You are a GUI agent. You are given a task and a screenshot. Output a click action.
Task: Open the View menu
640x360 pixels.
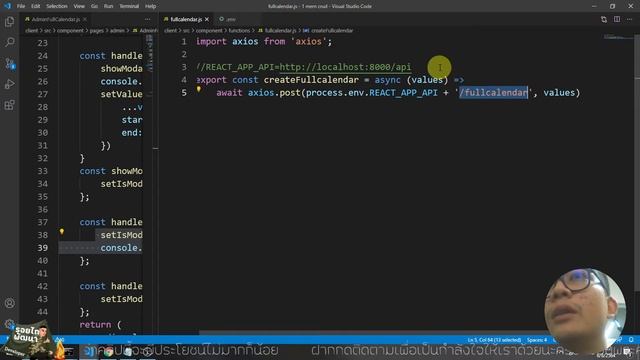(79, 6)
